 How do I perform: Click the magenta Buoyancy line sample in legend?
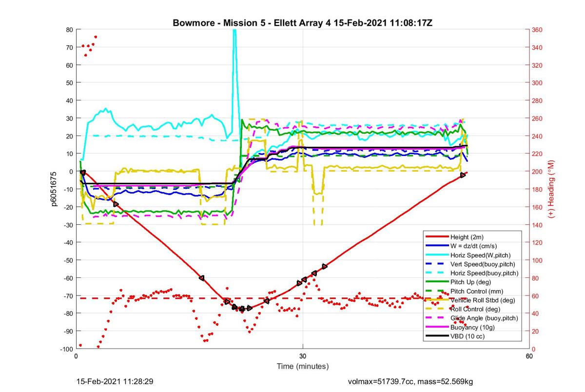coord(436,327)
